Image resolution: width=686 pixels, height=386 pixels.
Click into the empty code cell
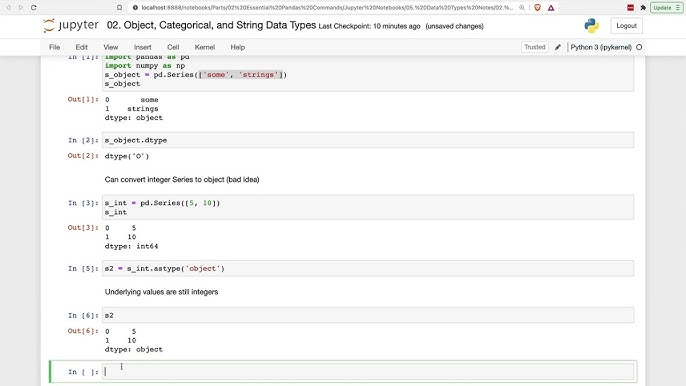tap(368, 372)
